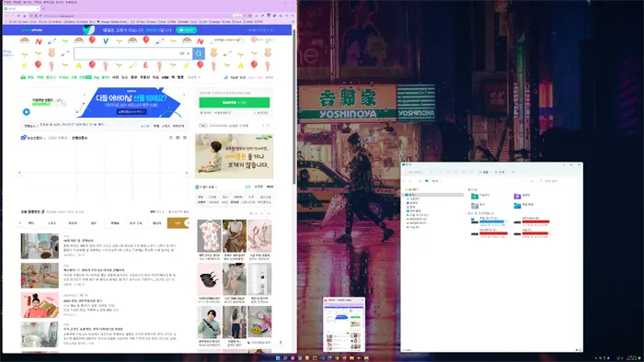
Task: Open the article thumbnail of the man in the red shirt
Action: click(40, 305)
